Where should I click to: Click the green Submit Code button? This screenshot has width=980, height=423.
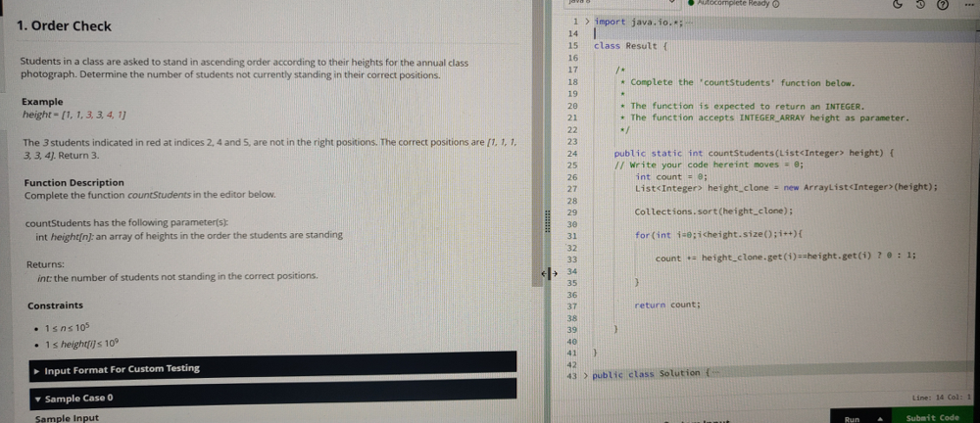(x=932, y=417)
